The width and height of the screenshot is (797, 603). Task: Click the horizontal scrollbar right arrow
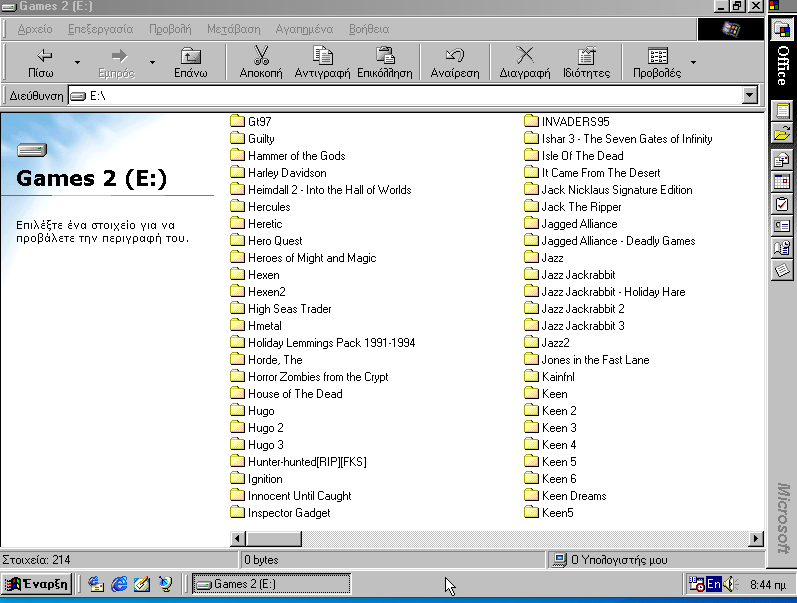(756, 539)
